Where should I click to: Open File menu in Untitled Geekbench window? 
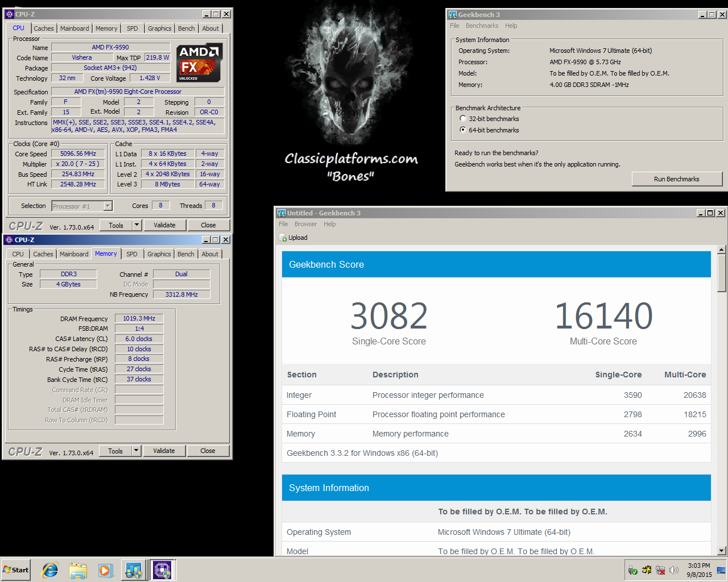click(283, 224)
